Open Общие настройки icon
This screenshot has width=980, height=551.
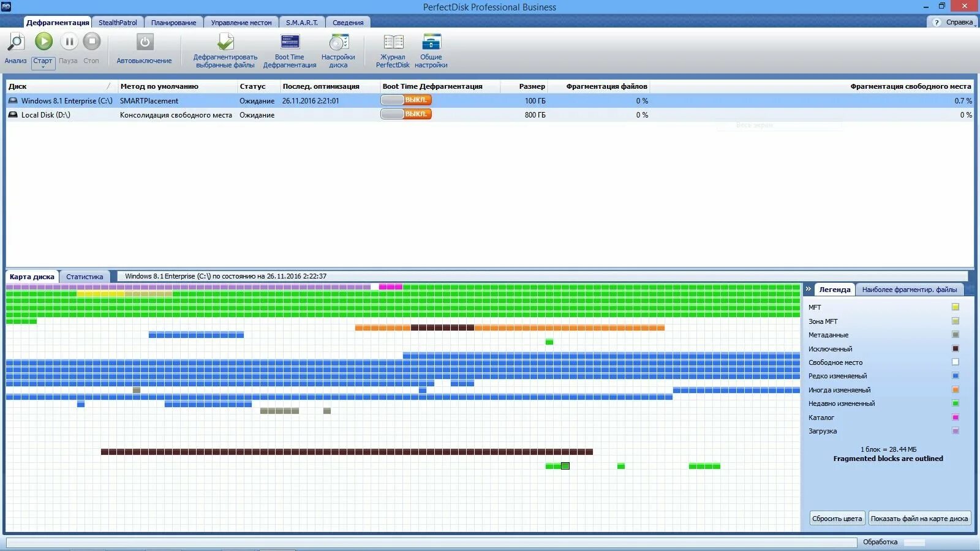[x=431, y=42]
